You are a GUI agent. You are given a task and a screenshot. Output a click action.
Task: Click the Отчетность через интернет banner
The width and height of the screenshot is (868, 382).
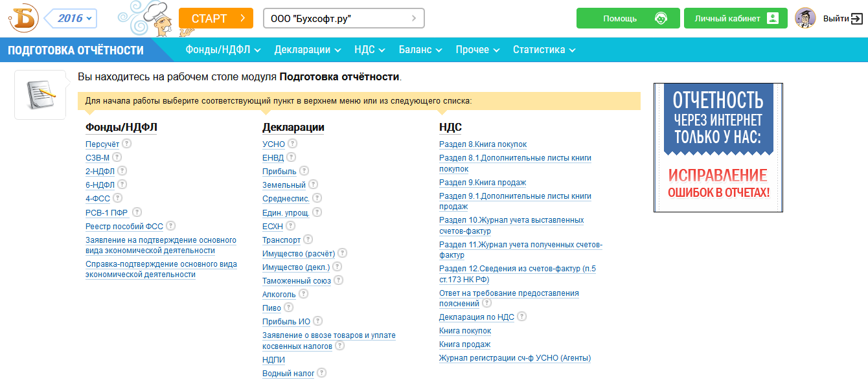718,148
